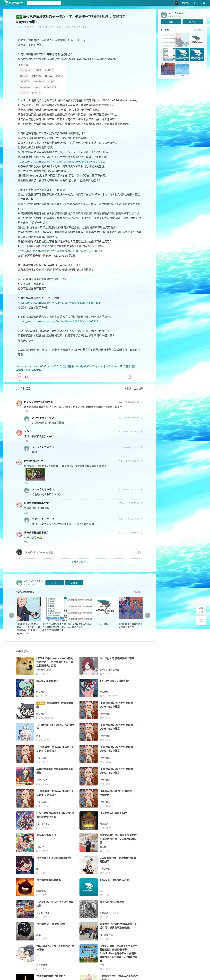Open related post 章口魚，重新開始吧
The image size is (210, 980).
[47, 681]
